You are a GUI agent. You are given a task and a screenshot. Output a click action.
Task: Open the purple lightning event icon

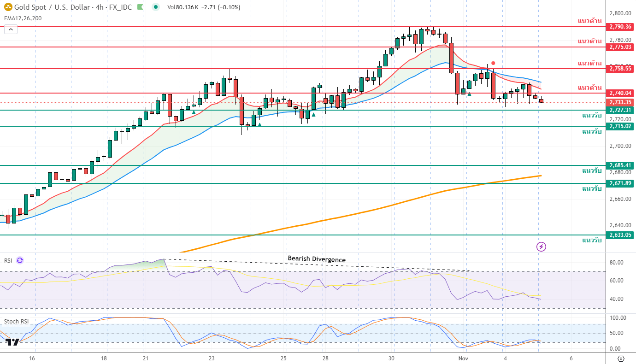[542, 247]
